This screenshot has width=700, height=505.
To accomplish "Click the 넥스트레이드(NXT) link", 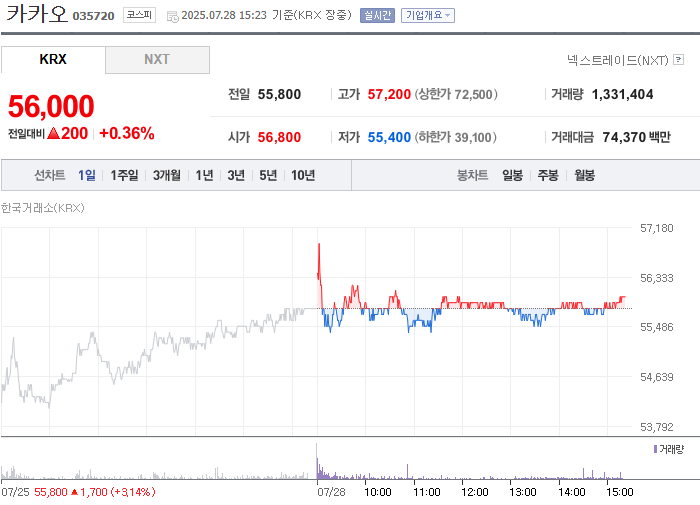I will [618, 60].
